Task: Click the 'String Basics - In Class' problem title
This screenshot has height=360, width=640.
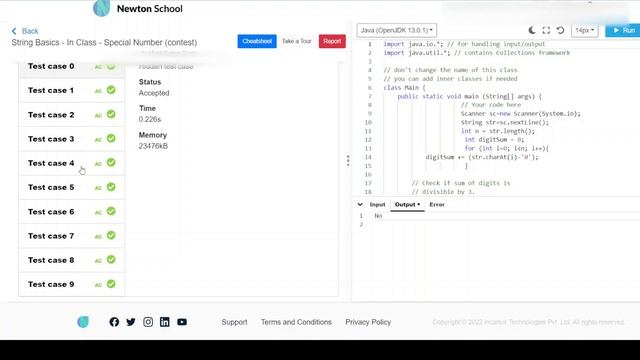Action: click(x=104, y=42)
